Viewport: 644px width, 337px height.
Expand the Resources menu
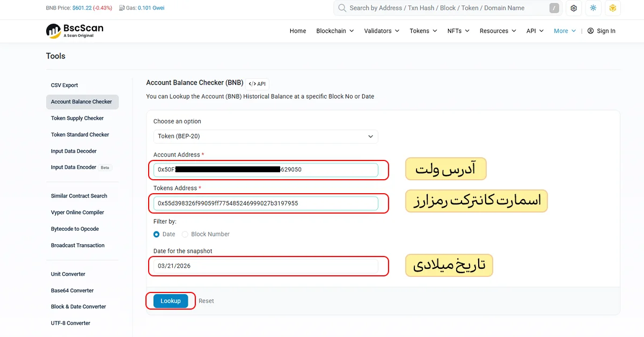tap(497, 31)
